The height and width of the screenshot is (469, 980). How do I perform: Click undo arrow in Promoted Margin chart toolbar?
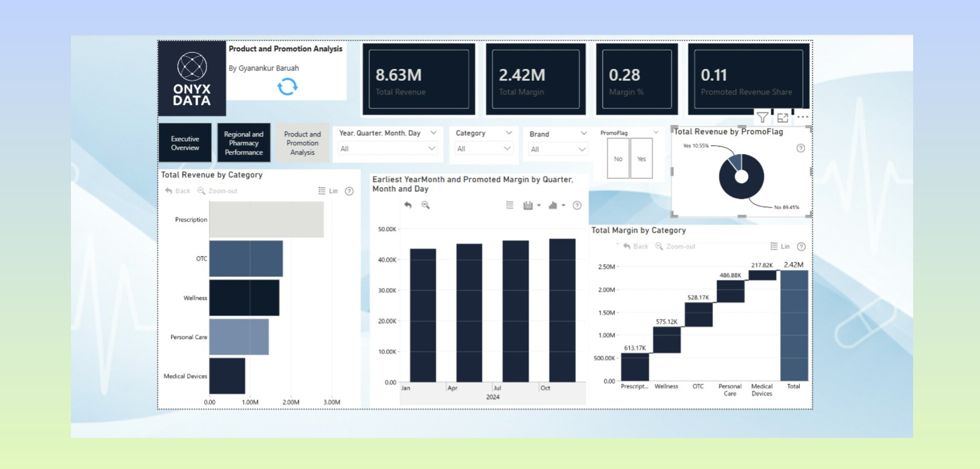408,205
